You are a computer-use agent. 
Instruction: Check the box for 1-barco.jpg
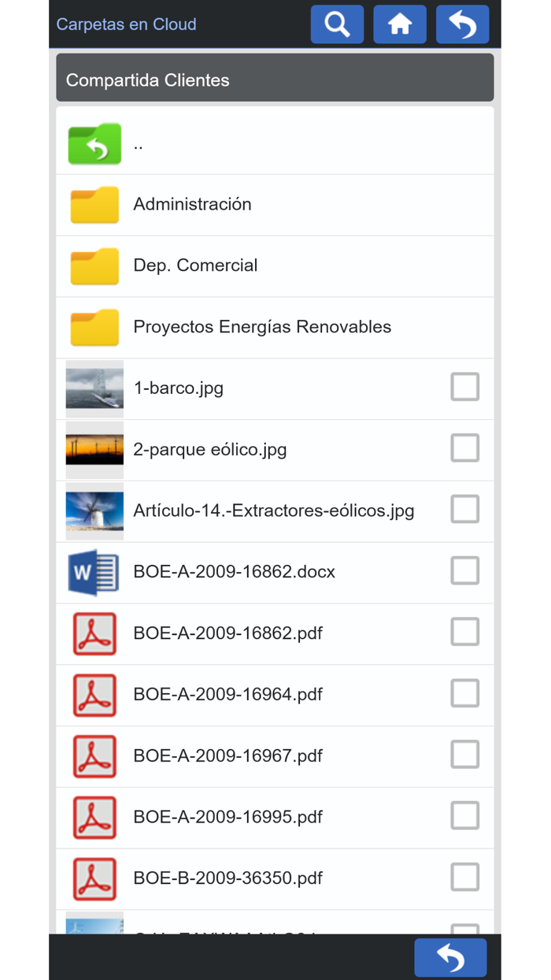coord(464,387)
